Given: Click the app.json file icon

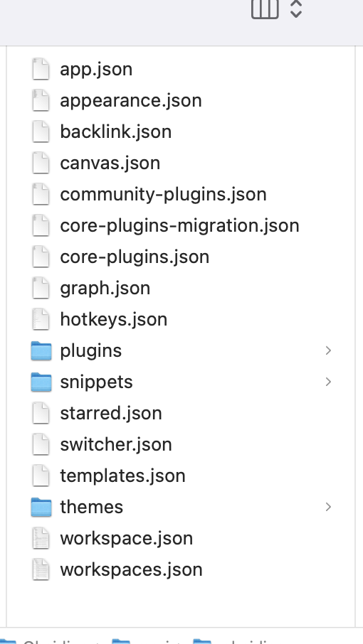Looking at the screenshot, I should pyautogui.click(x=41, y=69).
